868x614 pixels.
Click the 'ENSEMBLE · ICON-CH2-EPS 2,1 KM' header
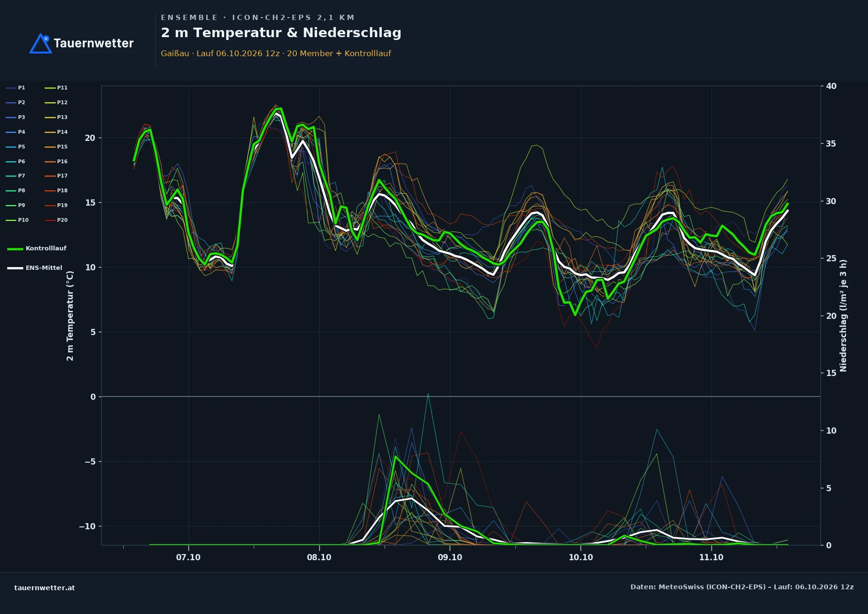click(257, 18)
